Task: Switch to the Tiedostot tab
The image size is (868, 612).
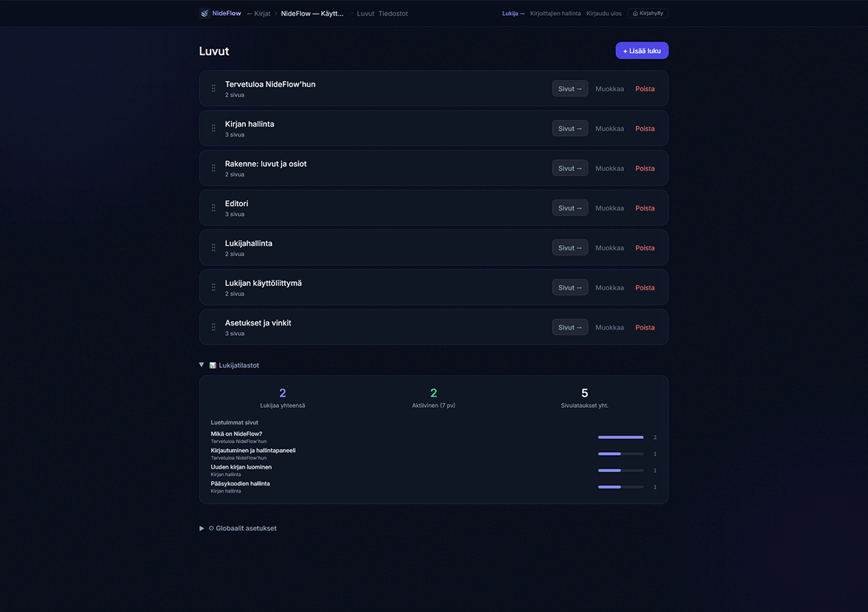Action: pyautogui.click(x=393, y=13)
